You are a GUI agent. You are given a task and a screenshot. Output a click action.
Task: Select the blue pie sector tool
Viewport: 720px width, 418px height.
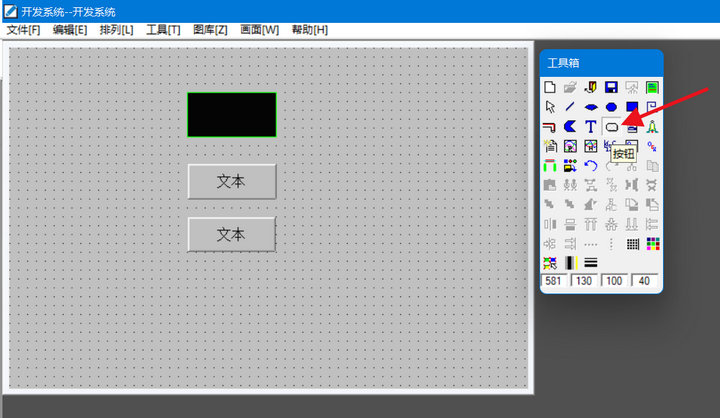click(570, 127)
